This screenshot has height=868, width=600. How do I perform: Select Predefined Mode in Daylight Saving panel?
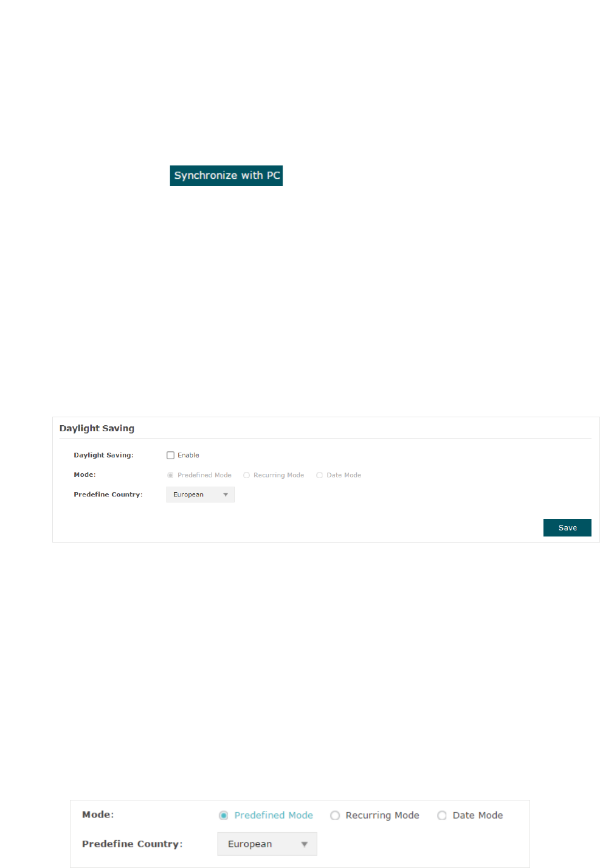170,475
